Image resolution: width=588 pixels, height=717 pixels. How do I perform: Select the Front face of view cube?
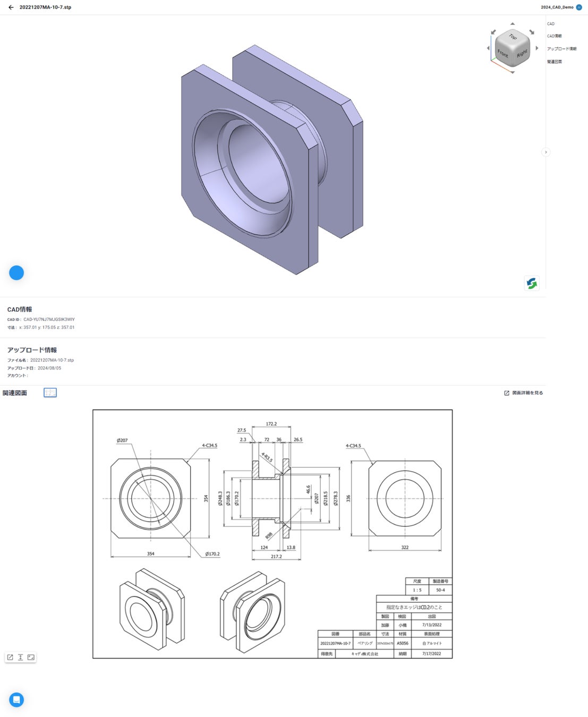[503, 53]
